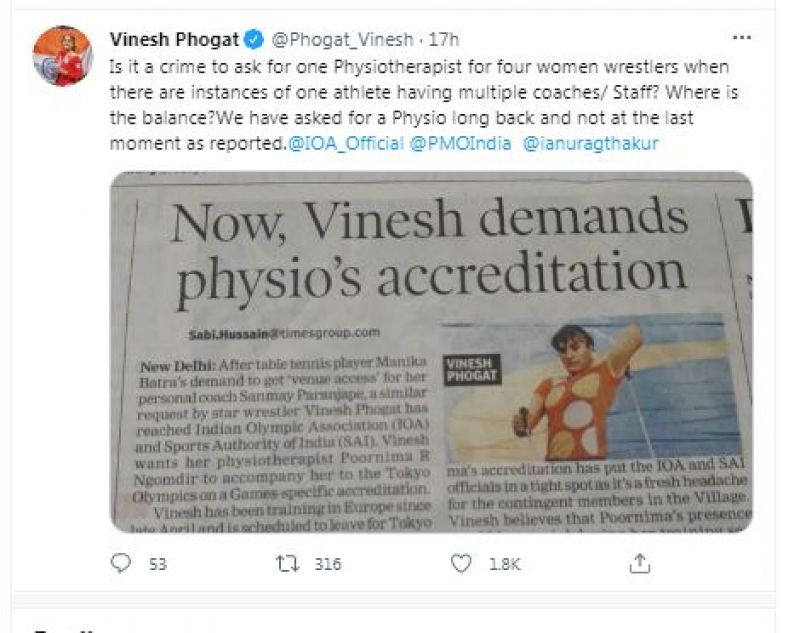Viewport: 800px width, 633px height.
Task: Open the @Phogat_Vinesh handle link
Action: coord(341,40)
